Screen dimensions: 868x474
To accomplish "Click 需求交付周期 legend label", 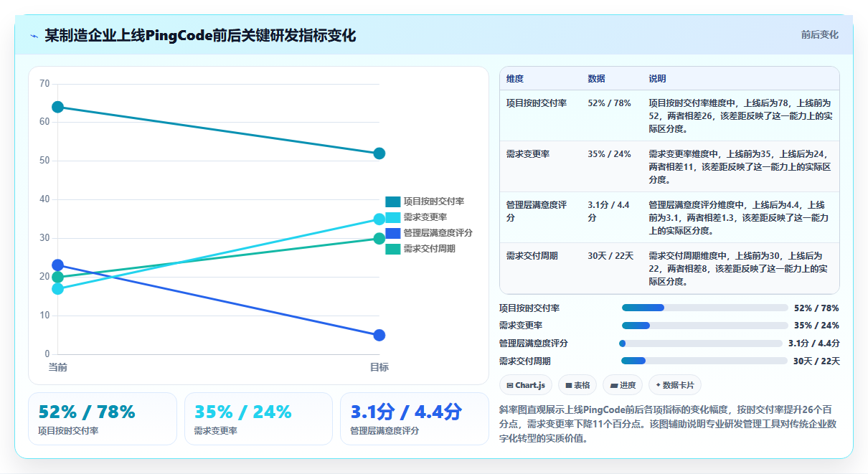I will pyautogui.click(x=429, y=249).
